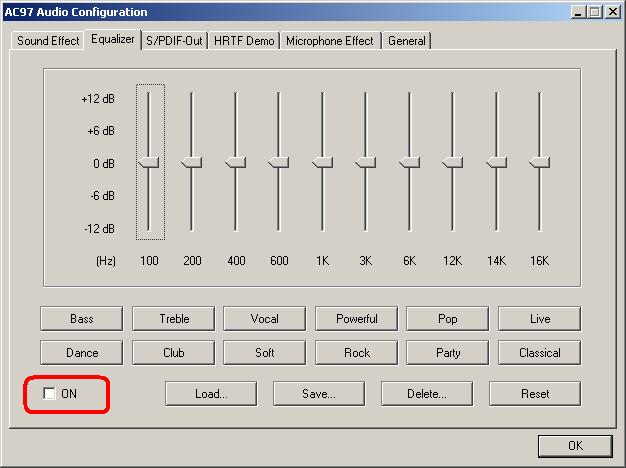626x468 pixels.
Task: Click the 1K band slider handle
Action: pyautogui.click(x=322, y=162)
